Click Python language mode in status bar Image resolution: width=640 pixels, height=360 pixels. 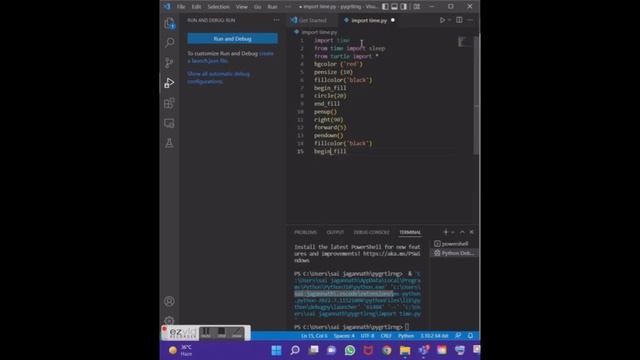[x=406, y=336]
